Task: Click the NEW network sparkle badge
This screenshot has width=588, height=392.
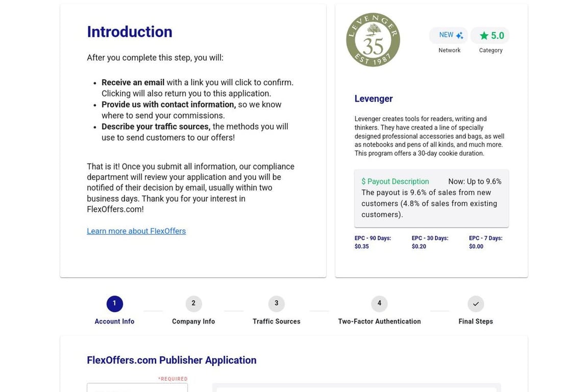Action: [449, 35]
